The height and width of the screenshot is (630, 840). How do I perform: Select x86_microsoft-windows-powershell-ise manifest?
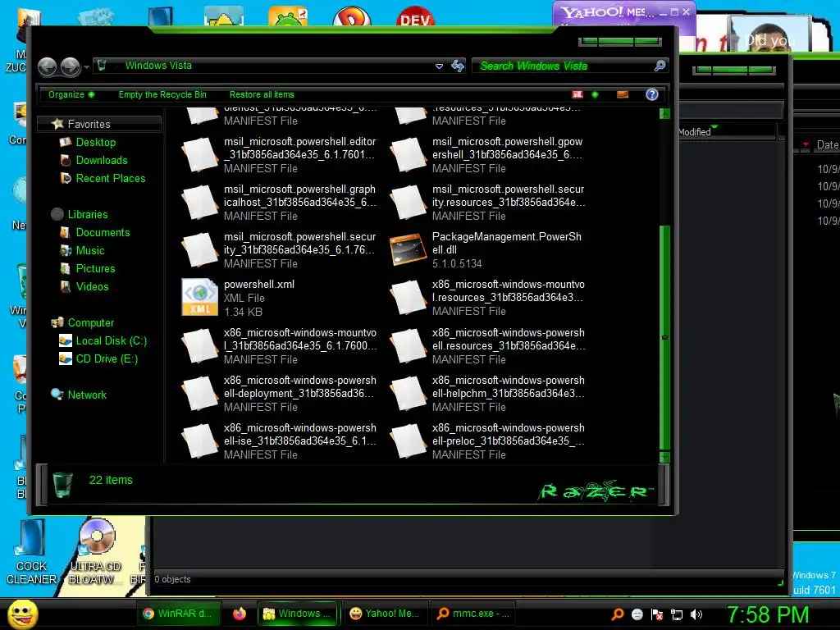[280, 441]
